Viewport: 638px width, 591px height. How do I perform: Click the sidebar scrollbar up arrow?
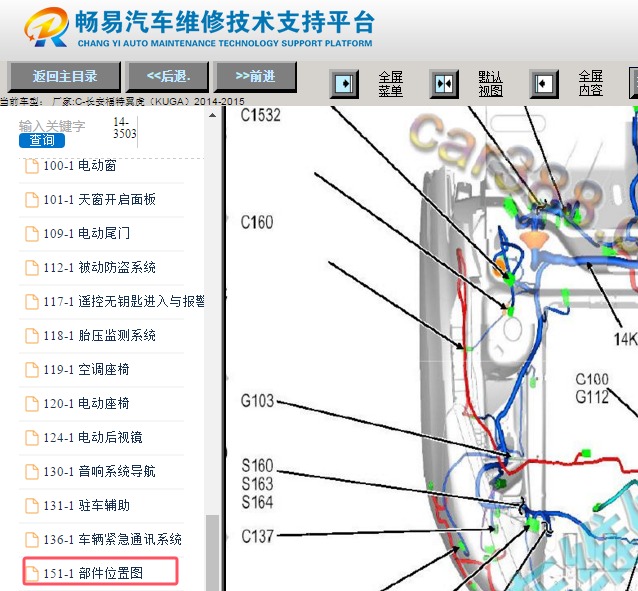click(x=212, y=115)
